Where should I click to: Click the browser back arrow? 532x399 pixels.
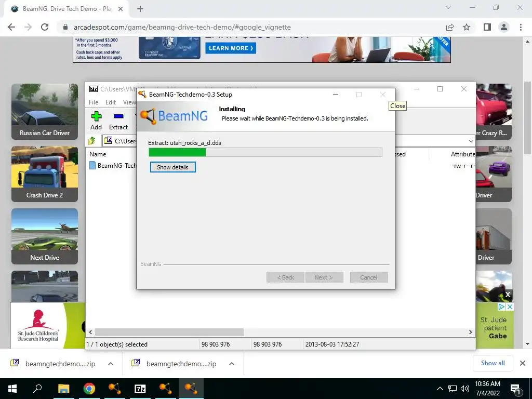[x=11, y=27]
